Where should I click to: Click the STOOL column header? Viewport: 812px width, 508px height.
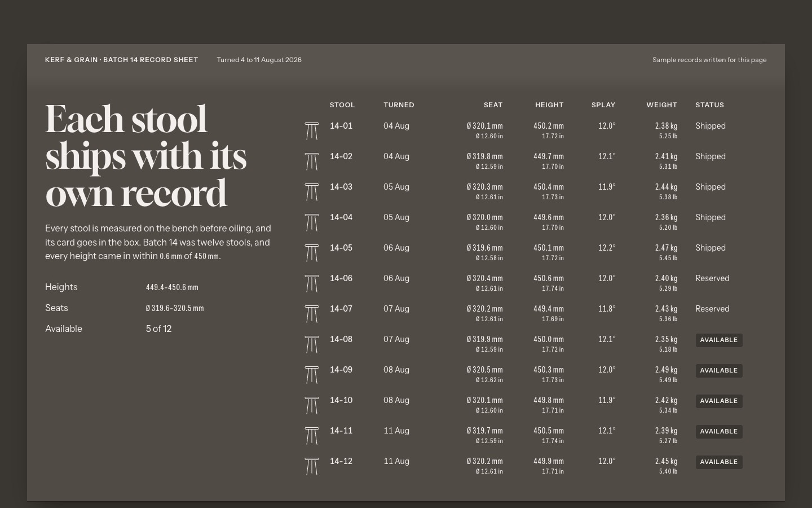(342, 105)
